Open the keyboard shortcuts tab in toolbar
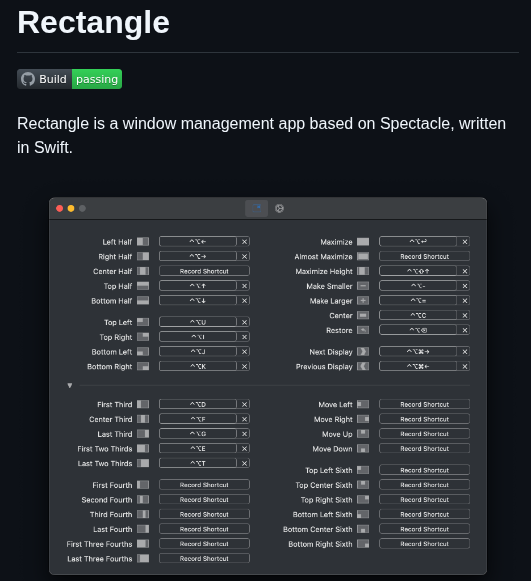Viewport: 531px width, 581px height. (256, 208)
